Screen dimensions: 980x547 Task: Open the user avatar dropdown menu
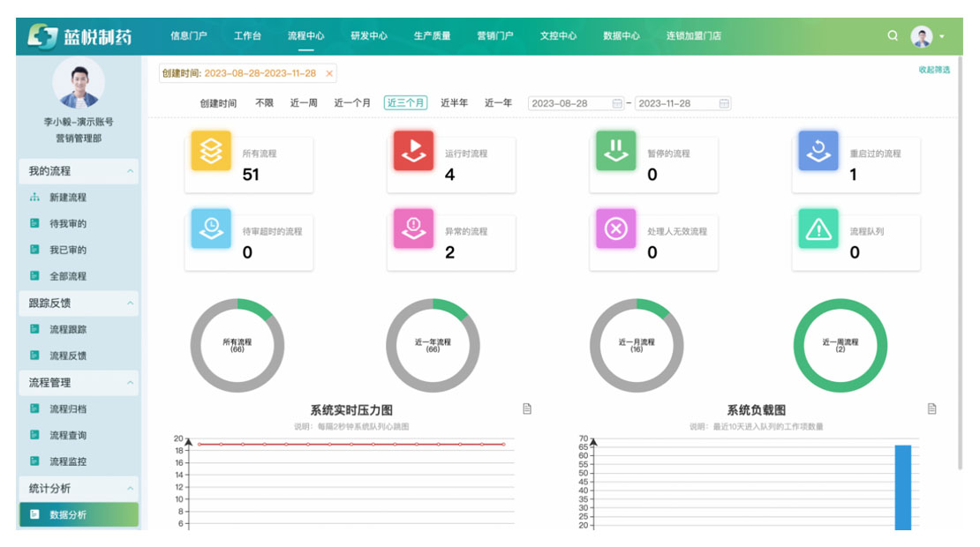coord(928,36)
